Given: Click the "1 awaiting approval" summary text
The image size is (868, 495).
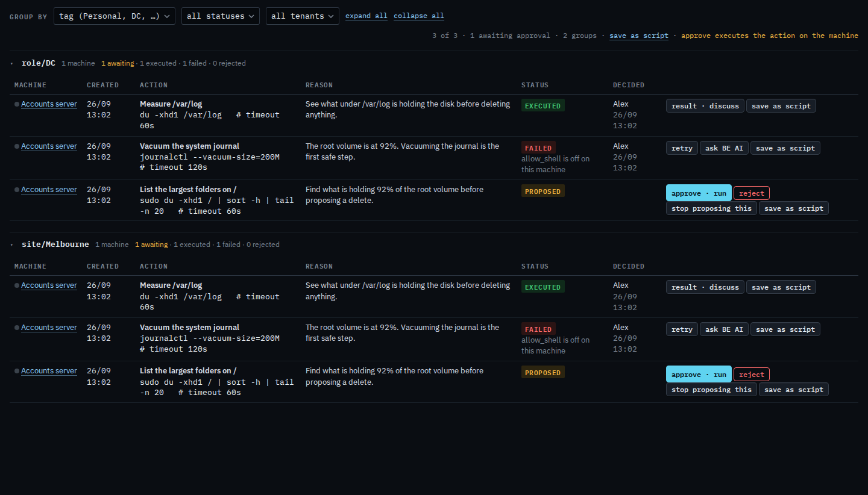Looking at the screenshot, I should (x=510, y=36).
